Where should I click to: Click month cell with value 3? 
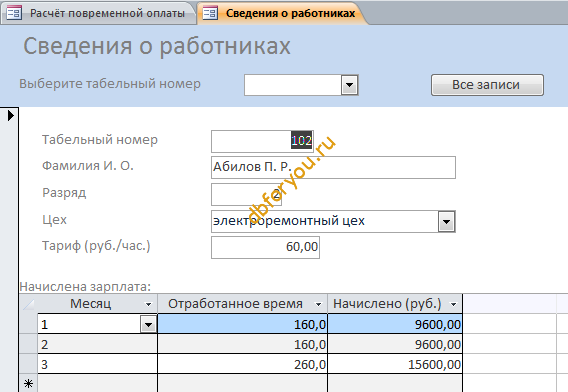[x=97, y=364]
